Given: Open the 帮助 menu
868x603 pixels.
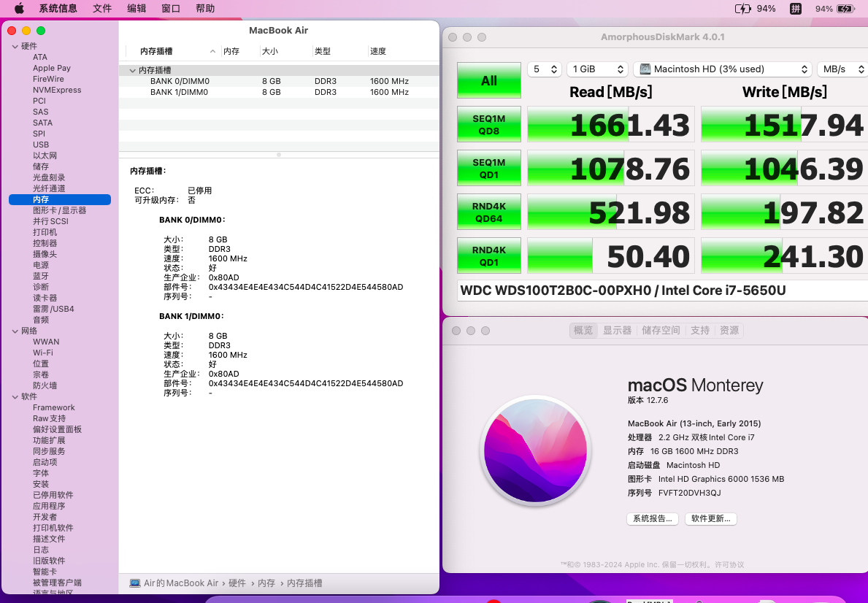Looking at the screenshot, I should pos(205,8).
